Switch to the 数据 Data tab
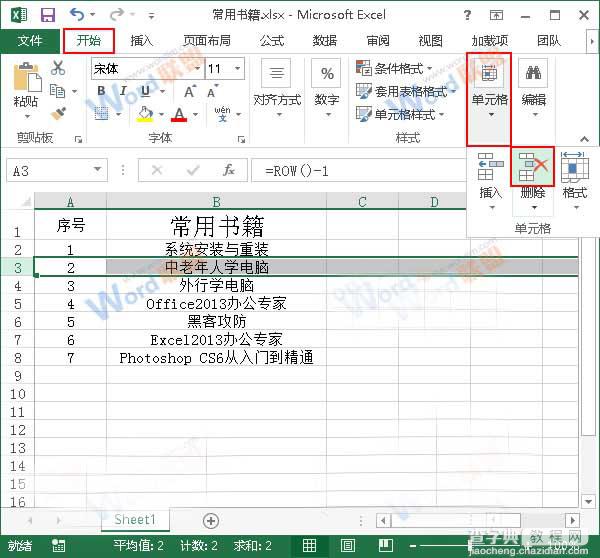 (324, 40)
